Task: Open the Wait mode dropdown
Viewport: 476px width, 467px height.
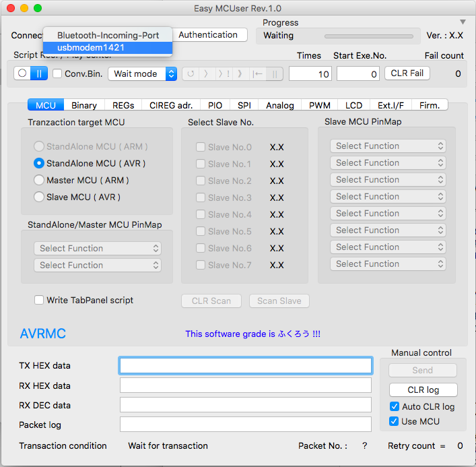Action: [142, 74]
